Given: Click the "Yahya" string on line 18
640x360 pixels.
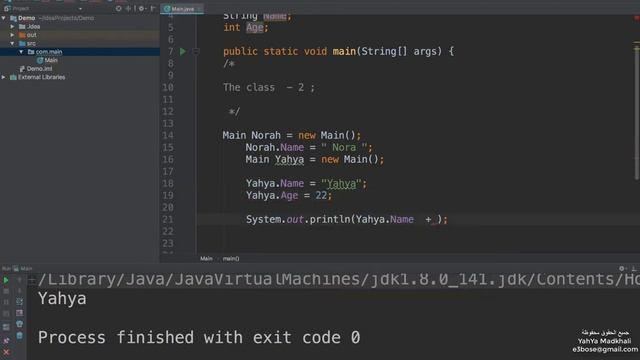Looking at the screenshot, I should click(x=341, y=184).
